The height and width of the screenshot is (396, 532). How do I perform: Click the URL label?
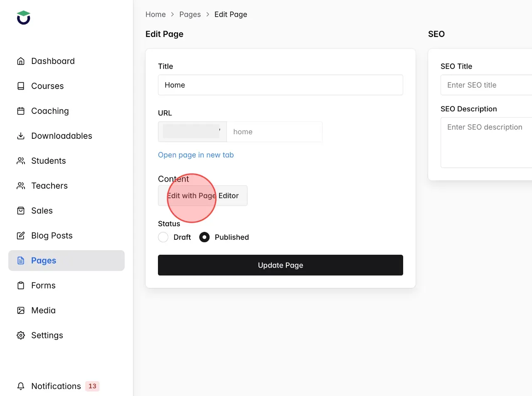pos(165,113)
